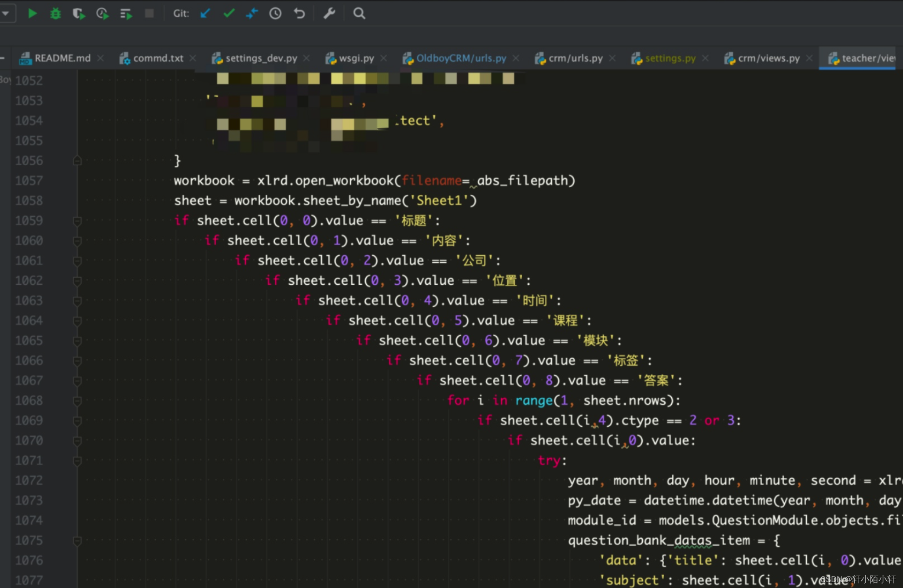
Task: Close the crm/urls.py tab
Action: point(612,58)
